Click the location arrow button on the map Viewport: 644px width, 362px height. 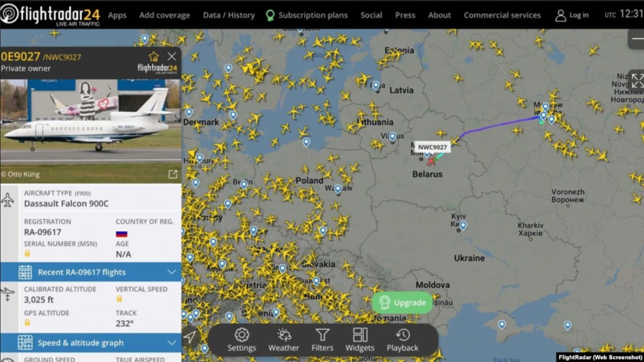coord(190,337)
